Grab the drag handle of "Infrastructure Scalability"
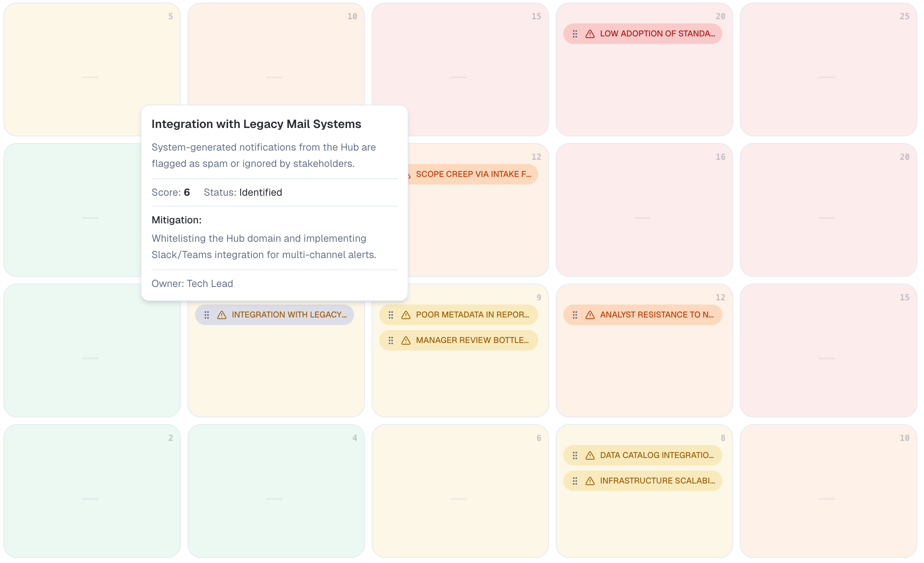Viewport: 924px width, 563px height. [575, 480]
